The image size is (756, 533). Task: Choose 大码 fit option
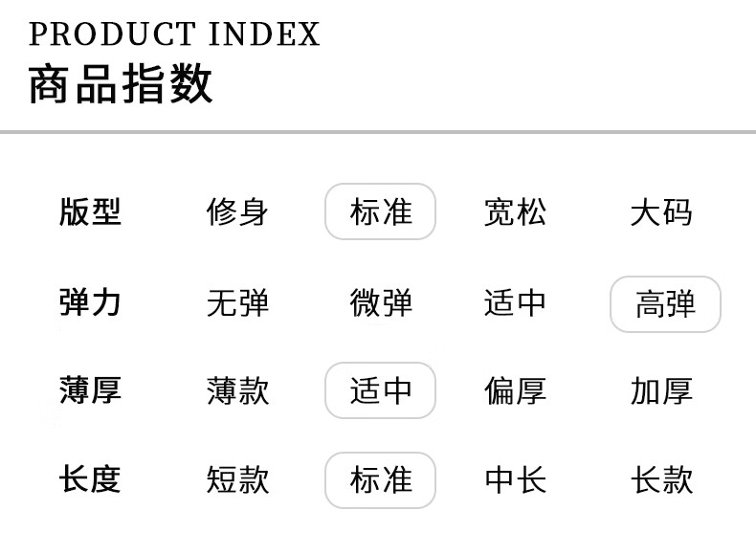point(661,211)
